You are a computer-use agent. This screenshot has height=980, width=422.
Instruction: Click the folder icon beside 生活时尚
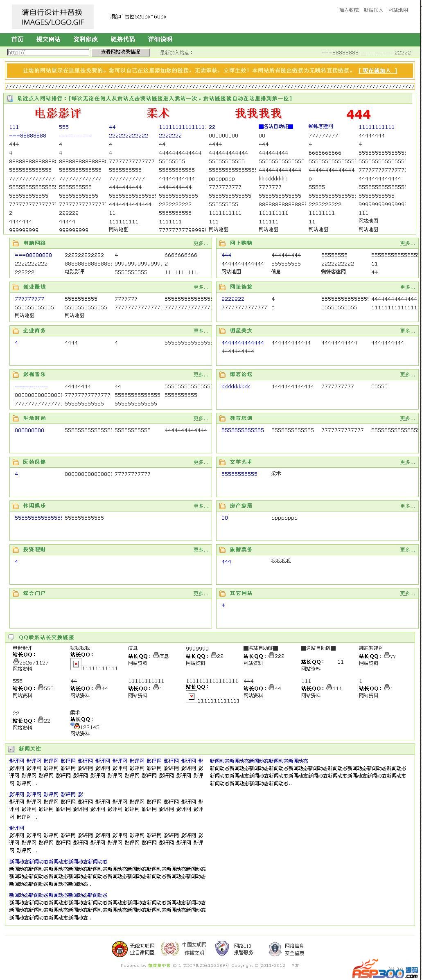(x=16, y=419)
